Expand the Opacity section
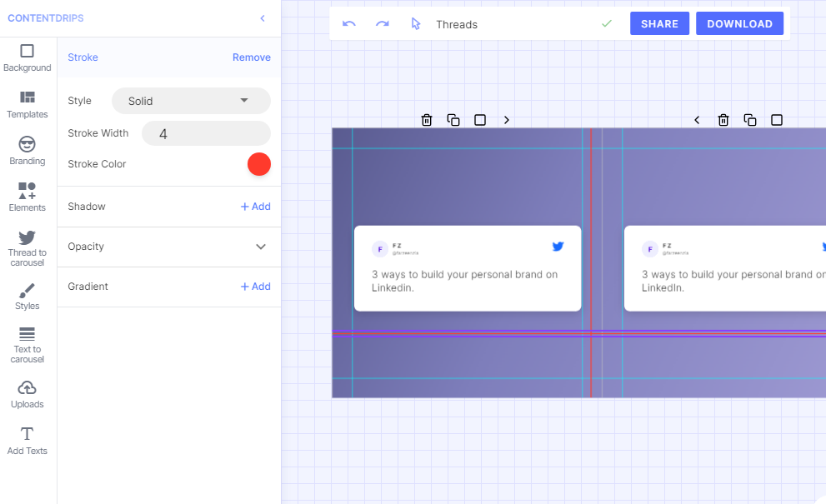826x504 pixels. (x=261, y=247)
